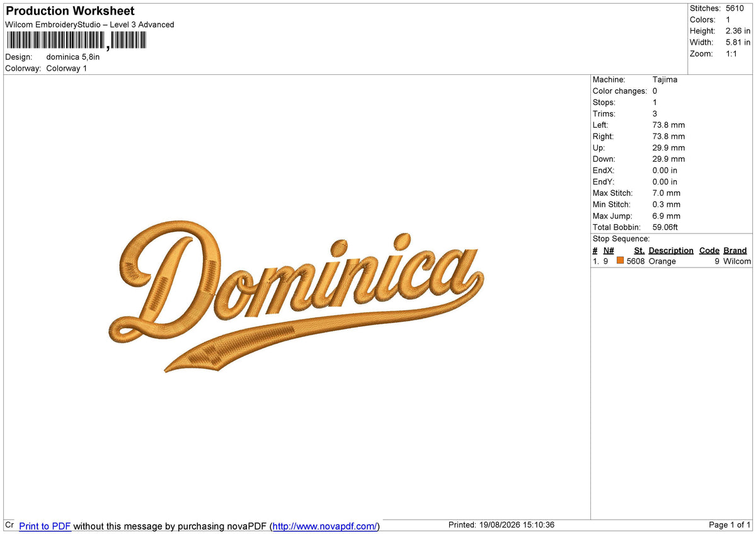Image resolution: width=756 pixels, height=534 pixels.
Task: Select stitch count 5608 in stop sequence row
Action: 636,261
